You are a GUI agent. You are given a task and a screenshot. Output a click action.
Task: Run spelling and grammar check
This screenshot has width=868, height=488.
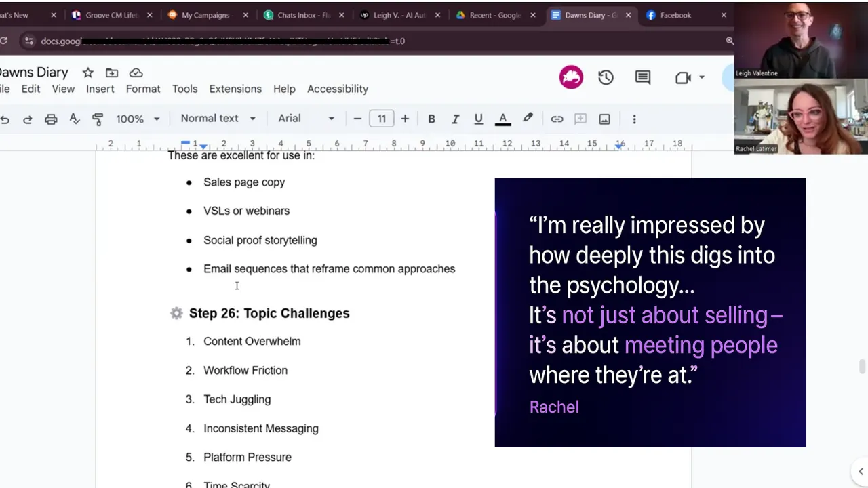coord(75,119)
